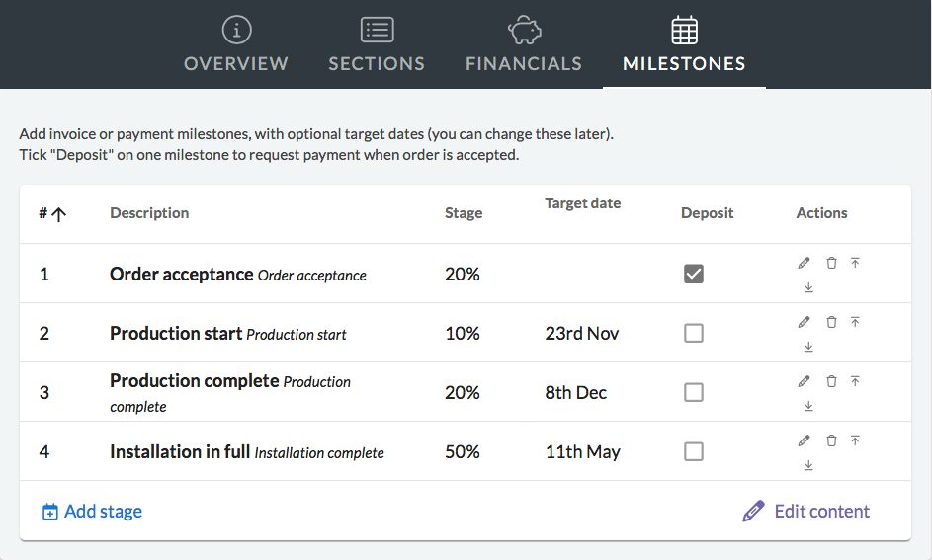The image size is (932, 560).
Task: Delete the Installation in full milestone
Action: [x=831, y=440]
